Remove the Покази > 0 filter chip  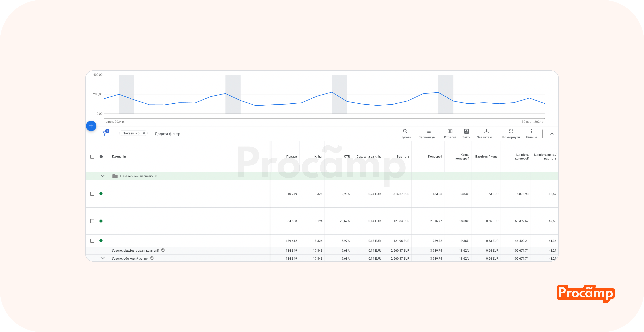(144, 133)
